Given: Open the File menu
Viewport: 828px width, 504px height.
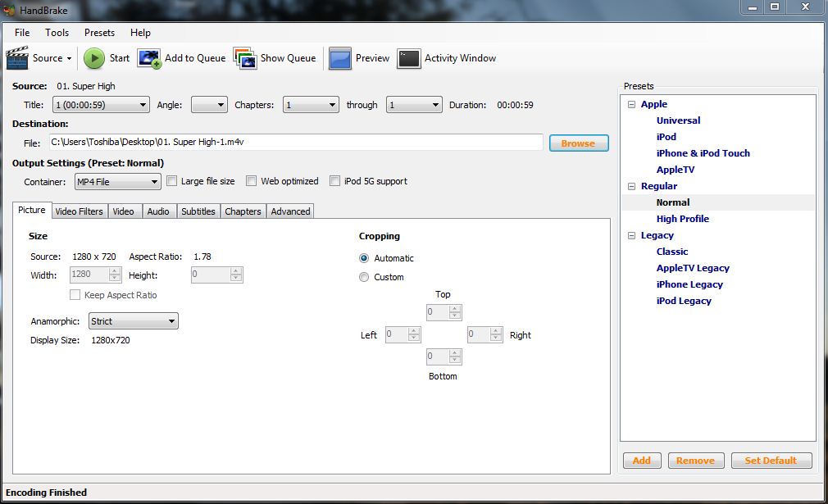Looking at the screenshot, I should pyautogui.click(x=22, y=33).
